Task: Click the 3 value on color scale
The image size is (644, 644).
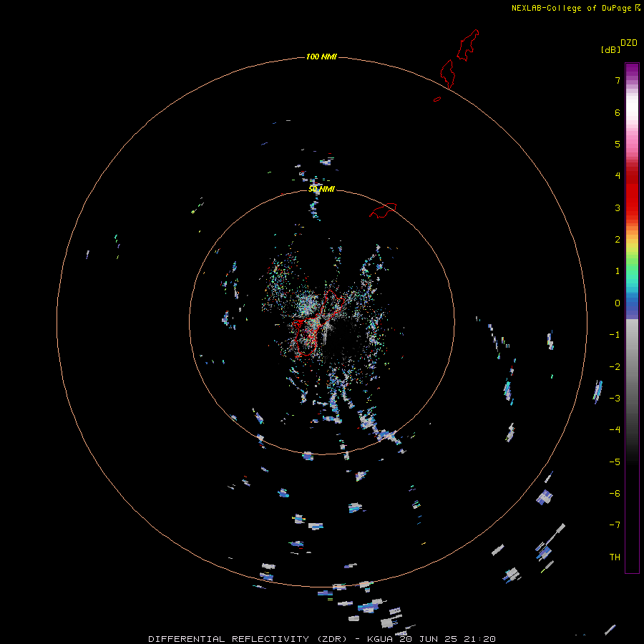Action: 618,208
